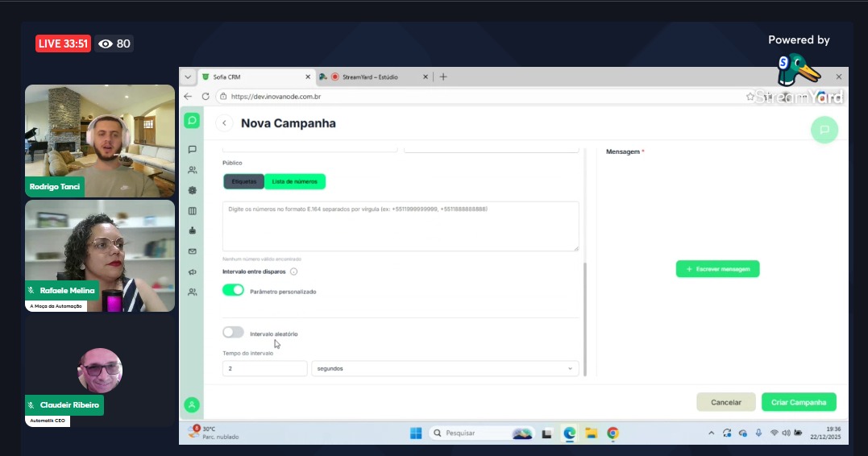Open the megaphone campaigns sidebar icon
Viewport: 868px width, 456px height.
(x=192, y=272)
